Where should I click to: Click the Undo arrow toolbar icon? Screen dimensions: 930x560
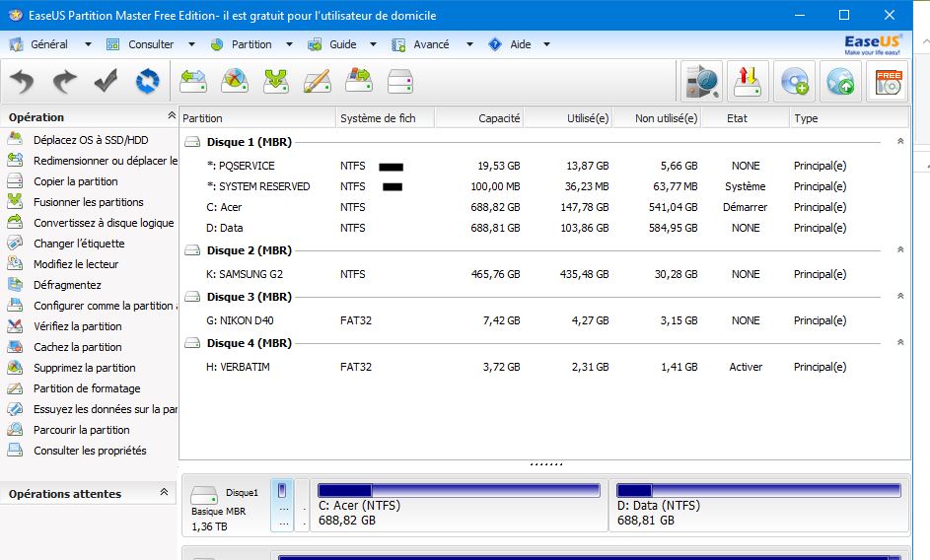click(x=23, y=81)
